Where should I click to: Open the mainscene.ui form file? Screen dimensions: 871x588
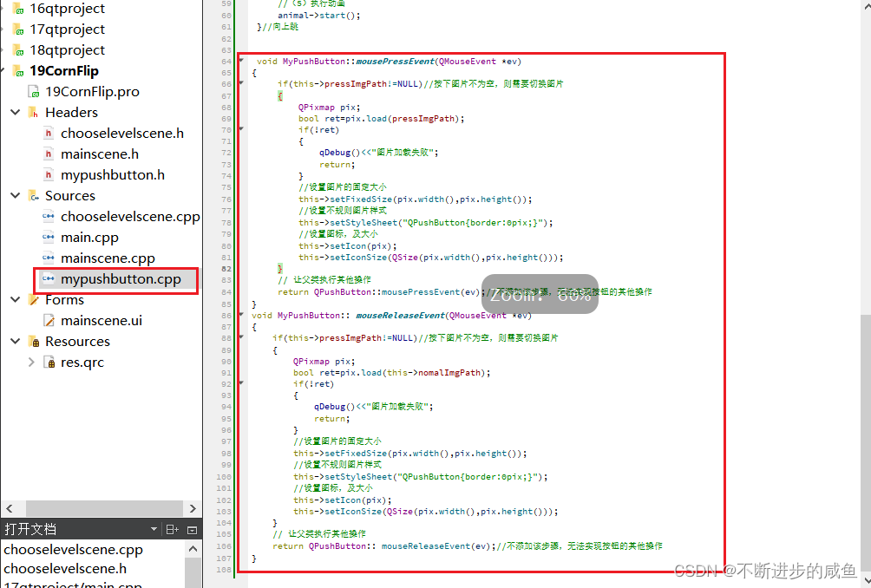(102, 320)
